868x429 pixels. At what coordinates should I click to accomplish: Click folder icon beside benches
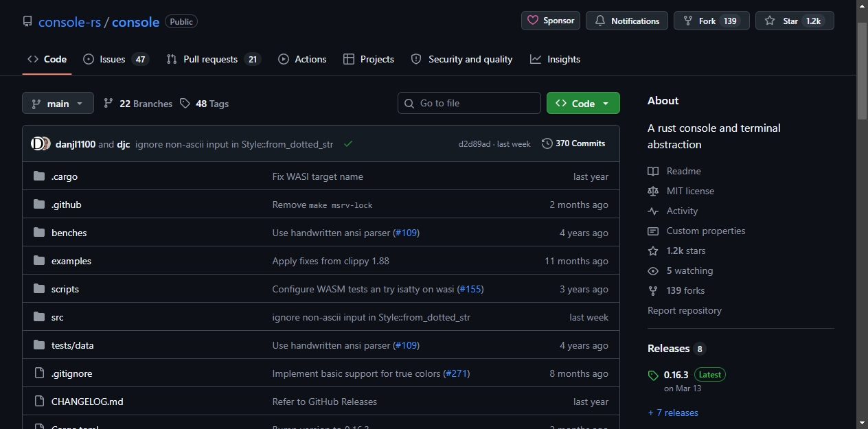click(x=39, y=233)
